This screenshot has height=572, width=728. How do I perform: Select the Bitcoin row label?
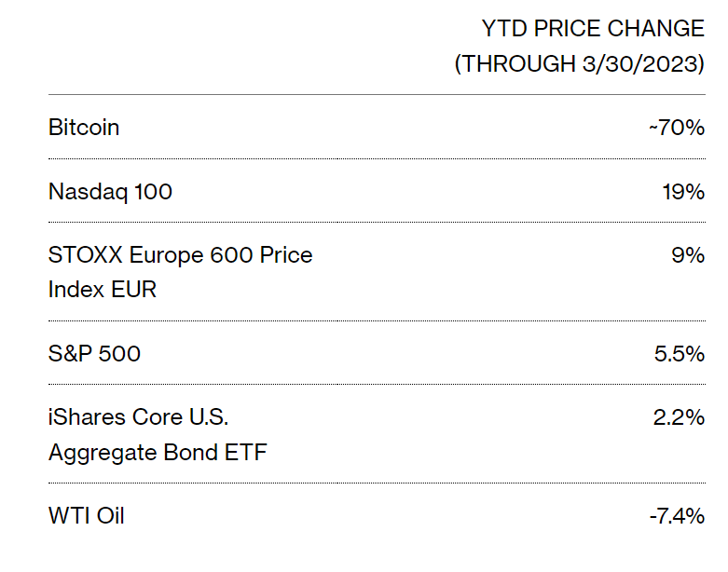(84, 127)
